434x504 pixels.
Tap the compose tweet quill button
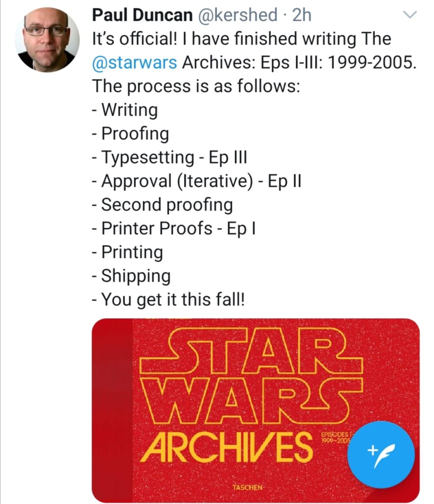click(x=381, y=454)
